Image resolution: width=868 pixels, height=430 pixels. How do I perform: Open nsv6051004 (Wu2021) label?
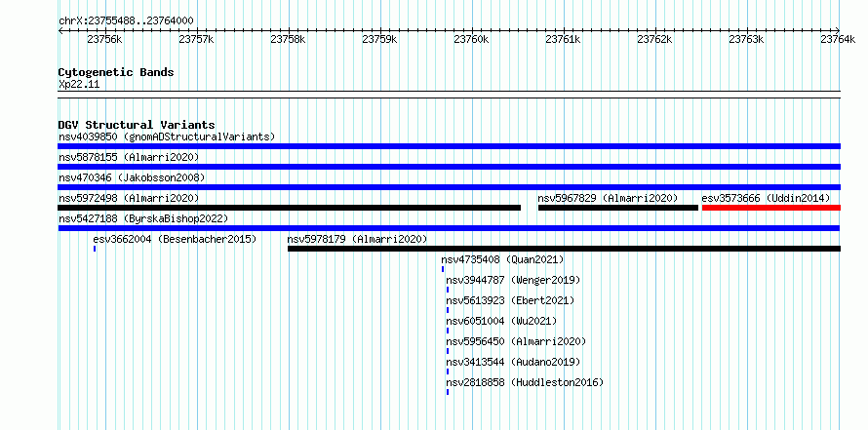pos(501,321)
